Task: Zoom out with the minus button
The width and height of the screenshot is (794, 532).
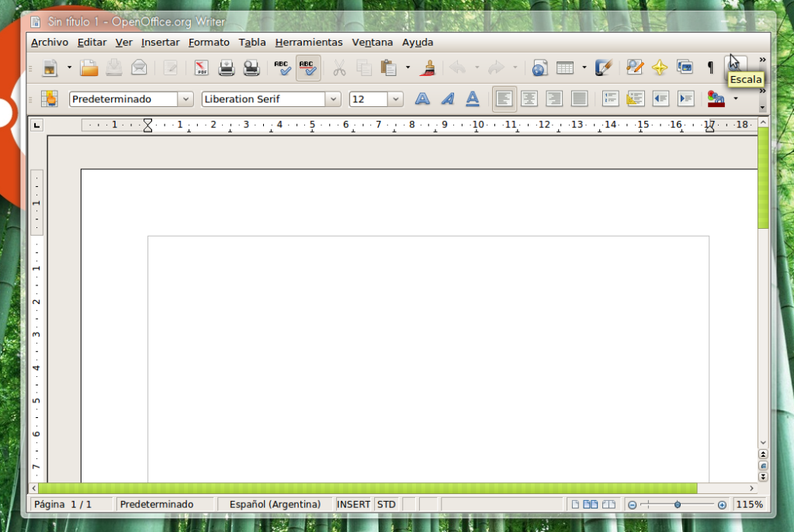Action: point(632,505)
